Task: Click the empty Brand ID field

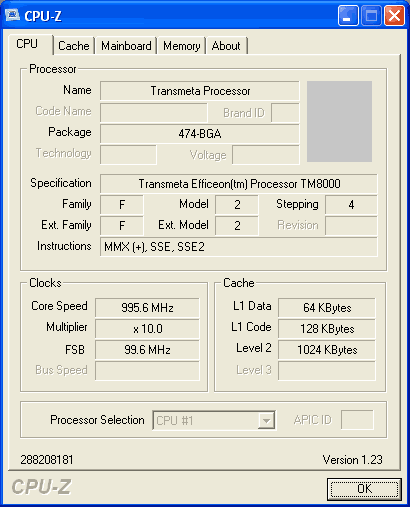Action: pyautogui.click(x=285, y=112)
